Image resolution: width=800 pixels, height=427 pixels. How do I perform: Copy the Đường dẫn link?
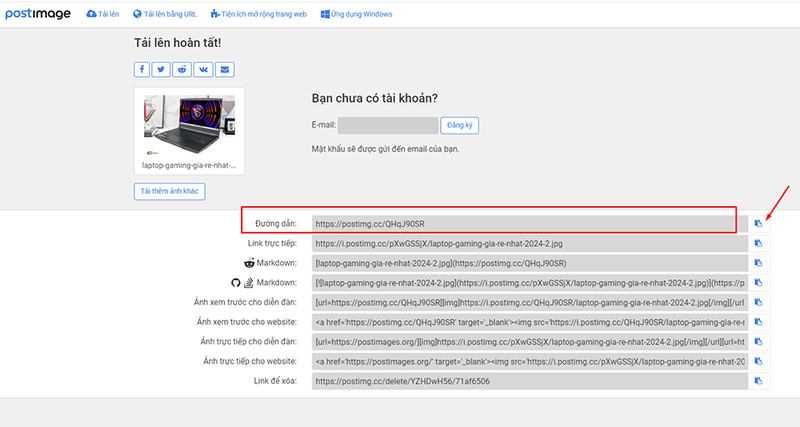tap(758, 223)
